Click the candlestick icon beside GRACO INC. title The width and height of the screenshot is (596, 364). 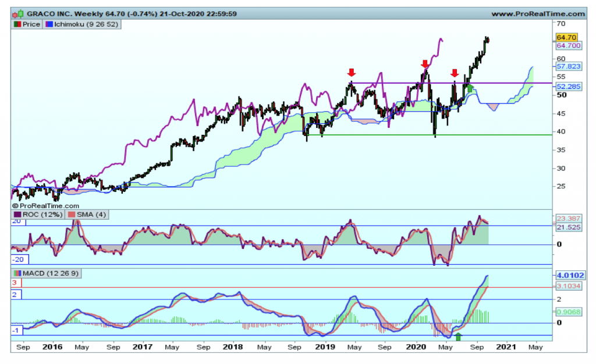click(17, 15)
